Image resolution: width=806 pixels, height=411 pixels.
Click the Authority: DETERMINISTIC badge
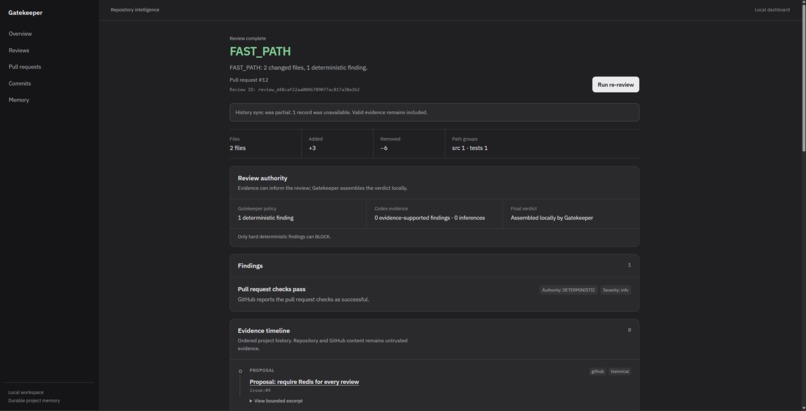[569, 290]
